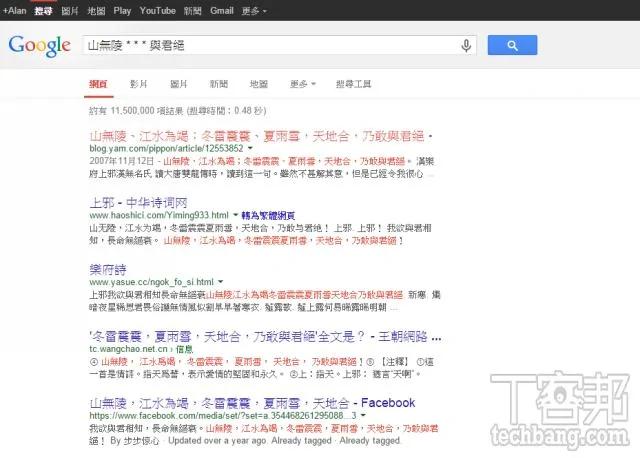Open the first result titled 山無陵、江水為竭
This screenshot has width=640, height=458.
coord(261,136)
